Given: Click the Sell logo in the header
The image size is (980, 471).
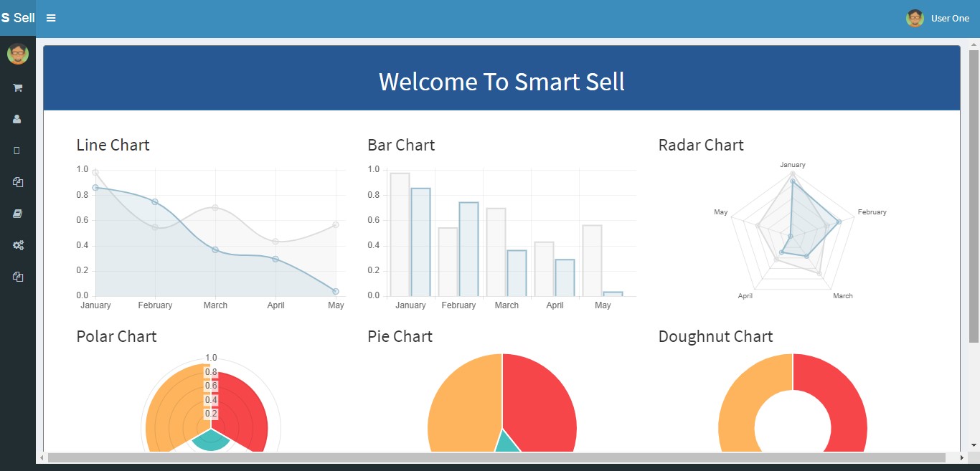Looking at the screenshot, I should [18, 18].
